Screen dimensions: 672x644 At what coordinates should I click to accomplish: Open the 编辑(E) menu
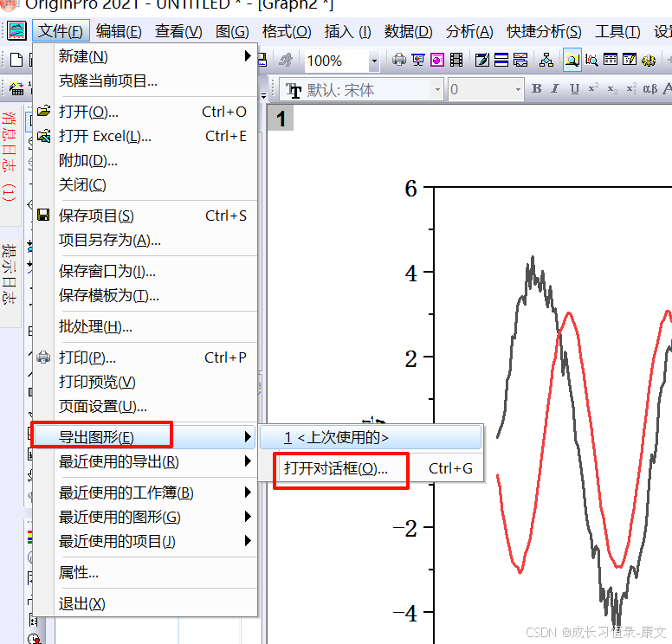click(119, 31)
